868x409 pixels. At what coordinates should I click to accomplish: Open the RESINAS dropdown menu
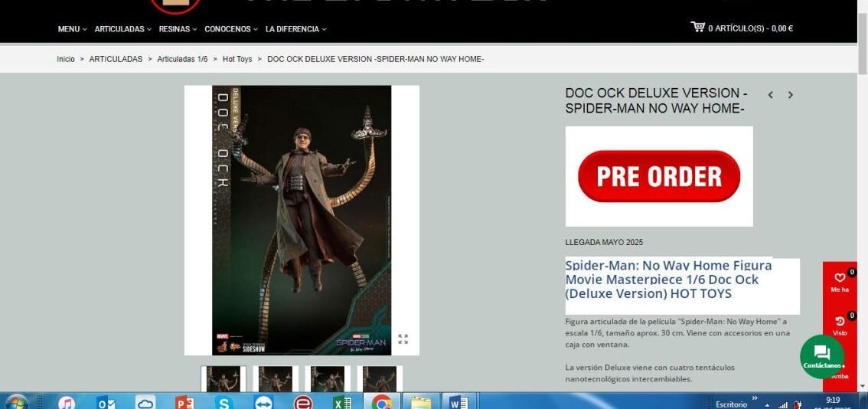[x=178, y=29]
